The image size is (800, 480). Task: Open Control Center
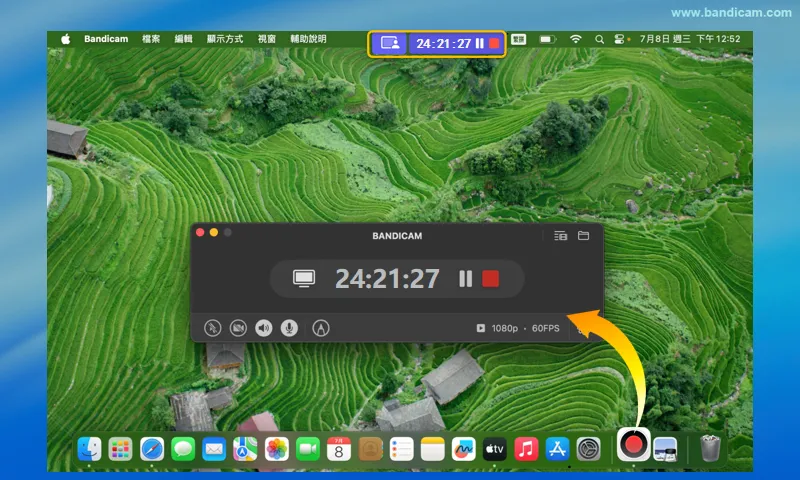619,39
